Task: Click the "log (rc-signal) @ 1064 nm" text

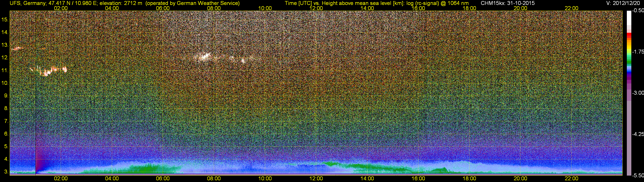Action: [x=437, y=3]
